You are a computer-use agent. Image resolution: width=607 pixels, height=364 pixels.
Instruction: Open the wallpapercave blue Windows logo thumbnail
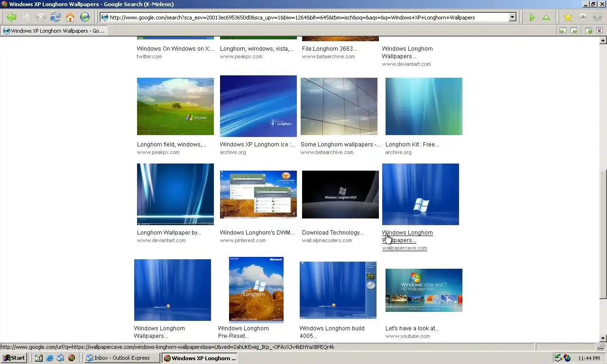(x=421, y=194)
